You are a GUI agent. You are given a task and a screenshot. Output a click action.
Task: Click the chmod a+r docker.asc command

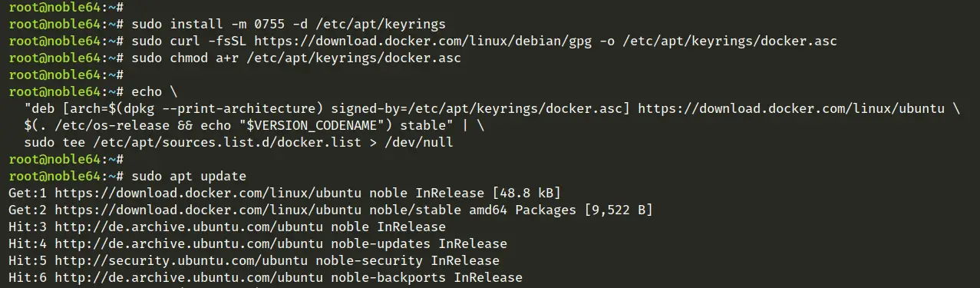[x=297, y=58]
